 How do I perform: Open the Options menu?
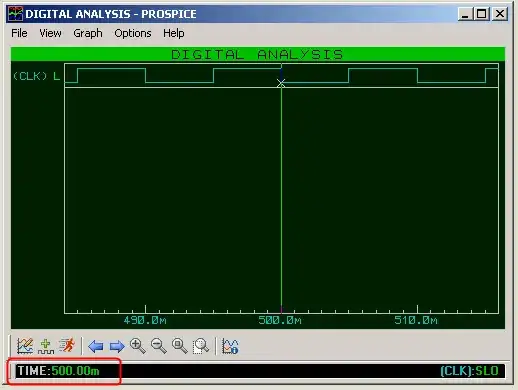[x=133, y=33]
